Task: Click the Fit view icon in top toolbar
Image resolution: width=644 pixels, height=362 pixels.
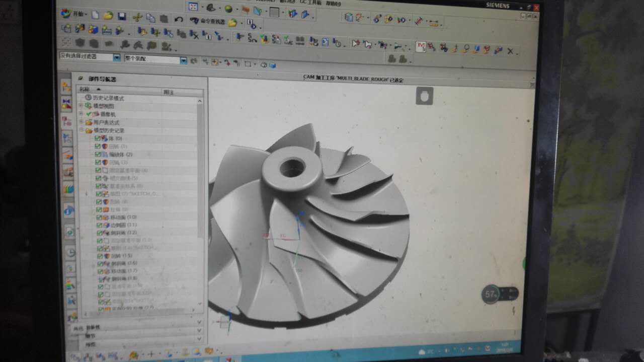Action: click(x=193, y=7)
